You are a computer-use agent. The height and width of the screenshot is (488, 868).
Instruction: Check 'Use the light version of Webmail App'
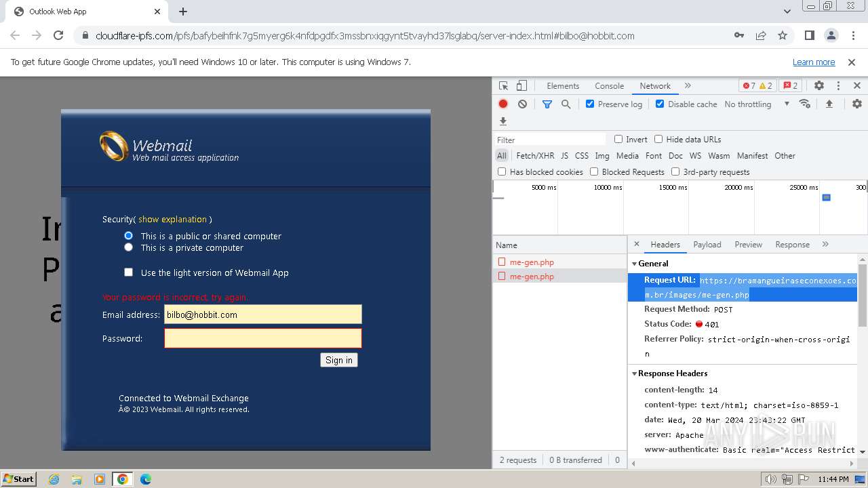129,272
